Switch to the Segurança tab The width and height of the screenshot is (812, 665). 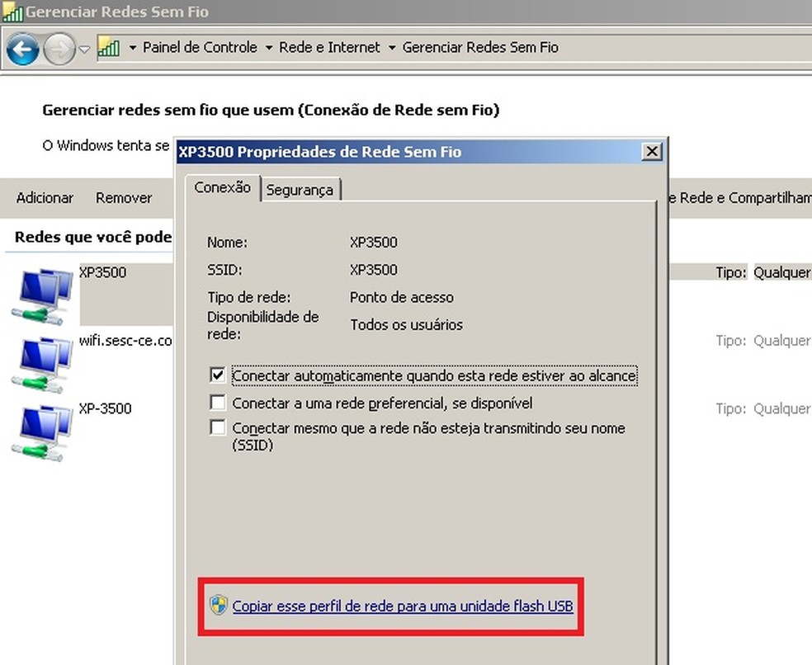pyautogui.click(x=300, y=189)
